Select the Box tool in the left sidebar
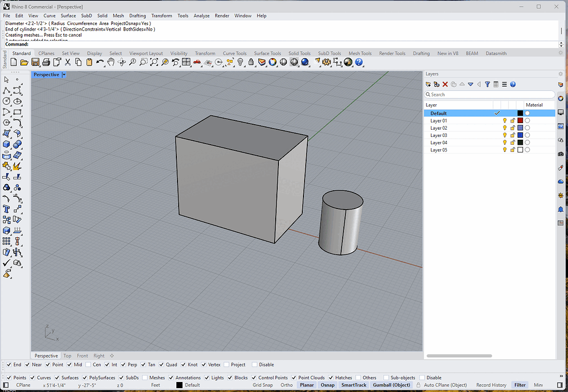Viewport: 568px width, 392px height. point(6,144)
